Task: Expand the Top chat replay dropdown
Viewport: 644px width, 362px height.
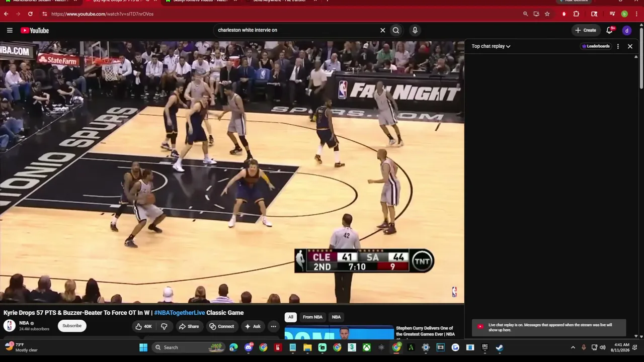Action: pos(491,46)
